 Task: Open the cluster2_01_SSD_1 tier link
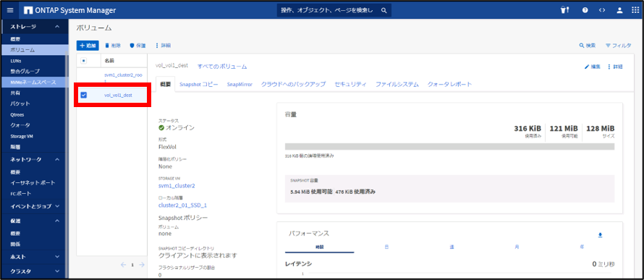pos(182,205)
